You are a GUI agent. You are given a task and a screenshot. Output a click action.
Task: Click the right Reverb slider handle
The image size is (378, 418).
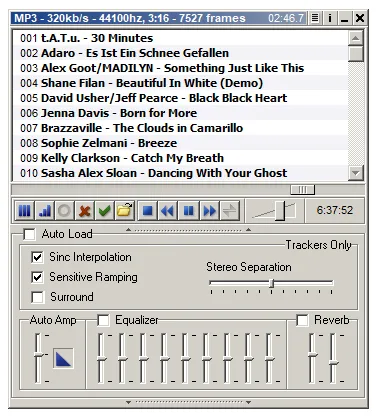(x=333, y=363)
